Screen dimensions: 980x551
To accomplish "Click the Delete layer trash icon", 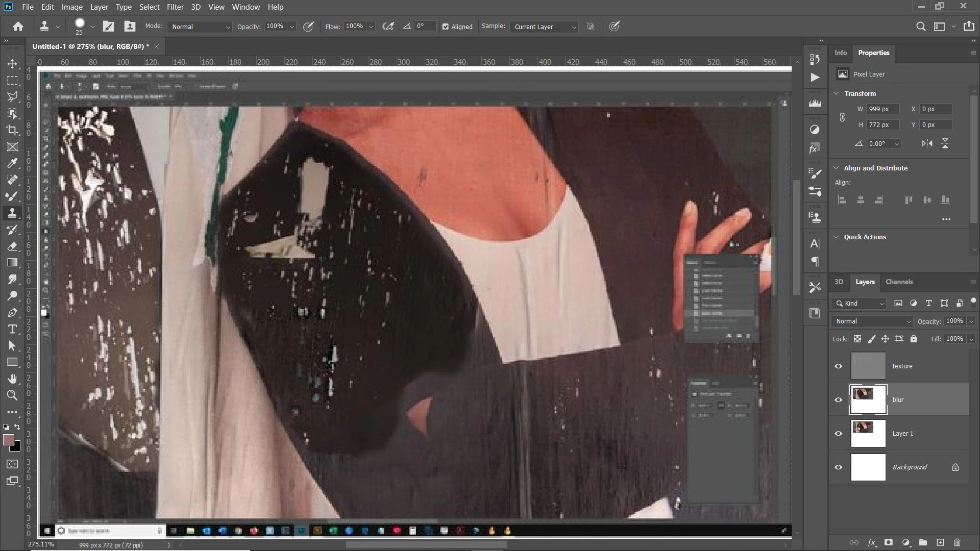I will point(958,543).
